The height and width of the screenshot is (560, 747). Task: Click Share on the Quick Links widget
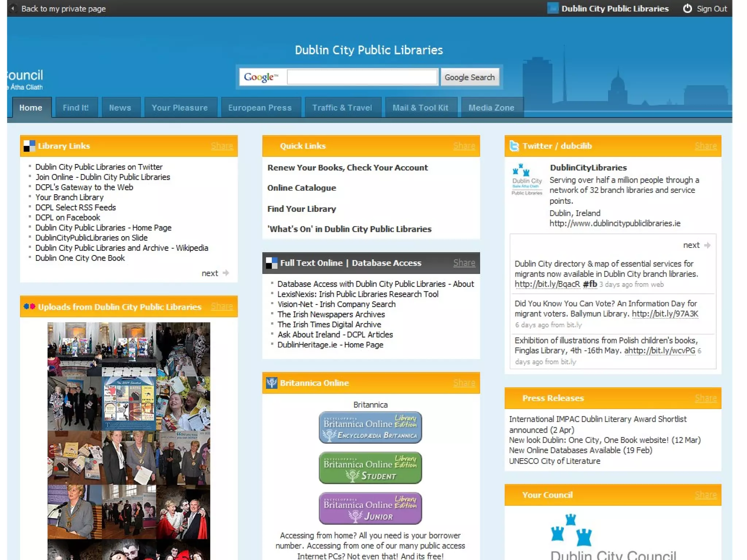(x=464, y=146)
